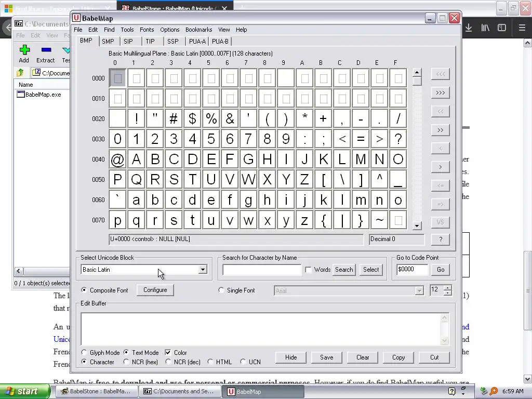
Task: Open the File menu in BabelMap
Action: [78, 30]
